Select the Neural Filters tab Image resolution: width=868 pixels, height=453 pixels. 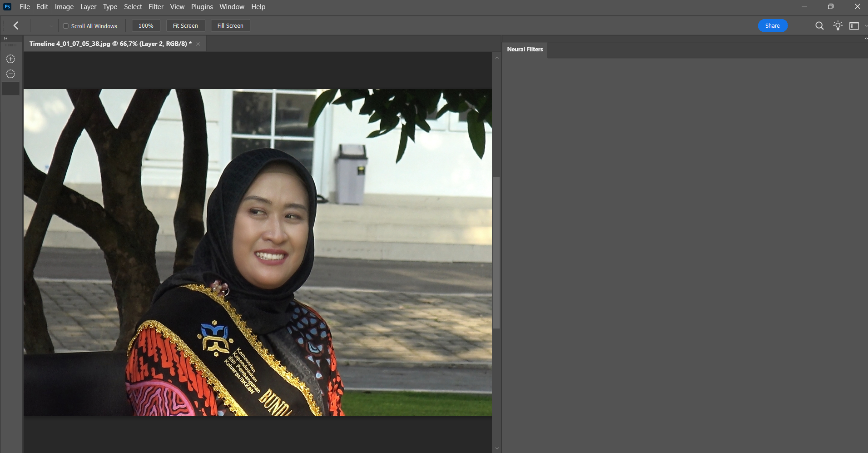point(525,49)
